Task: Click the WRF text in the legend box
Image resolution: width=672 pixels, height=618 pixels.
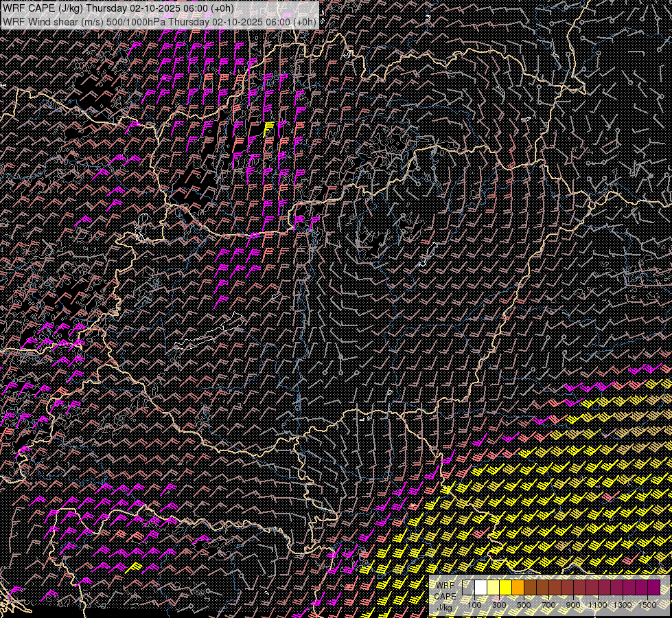Action: [x=445, y=585]
